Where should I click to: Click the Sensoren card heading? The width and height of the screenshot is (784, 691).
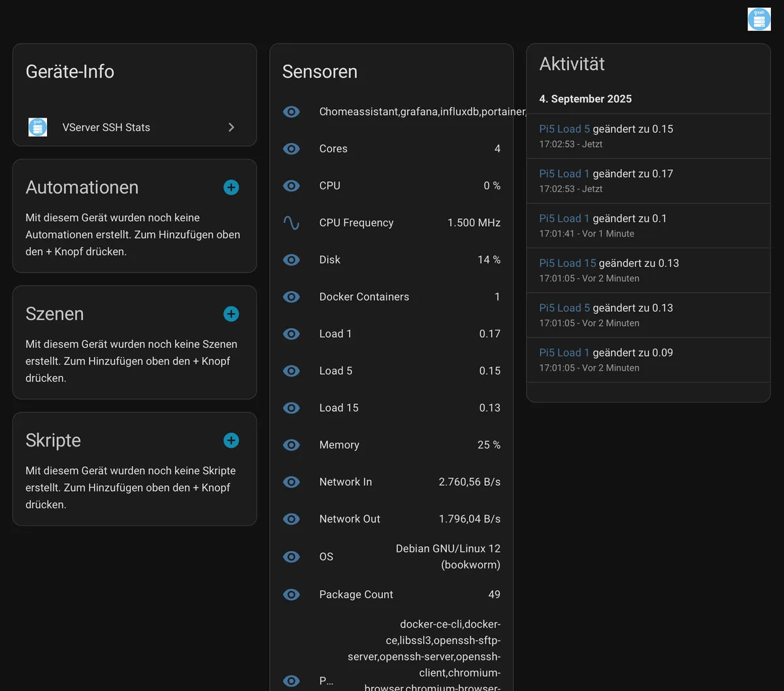tap(320, 72)
